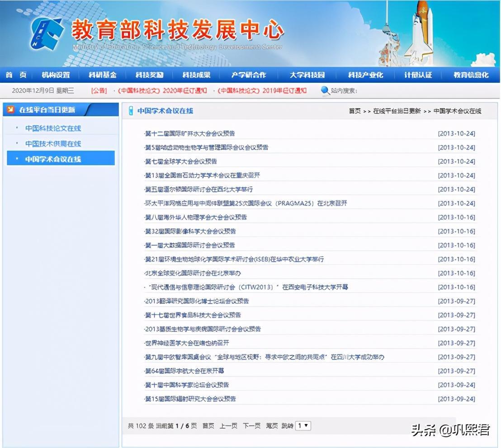This screenshot has width=501, height=448.
Task: Open the 产学研合作 navigation menu
Action: [249, 75]
